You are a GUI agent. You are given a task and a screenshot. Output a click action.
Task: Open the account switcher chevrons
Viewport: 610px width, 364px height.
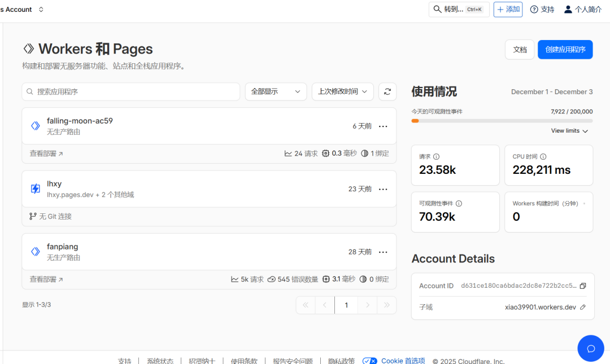coord(41,10)
